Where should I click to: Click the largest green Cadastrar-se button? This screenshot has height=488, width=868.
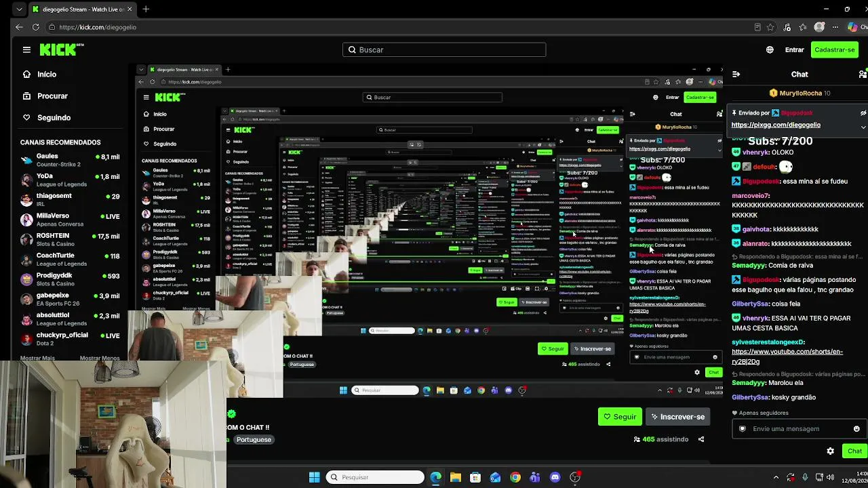[x=835, y=49]
